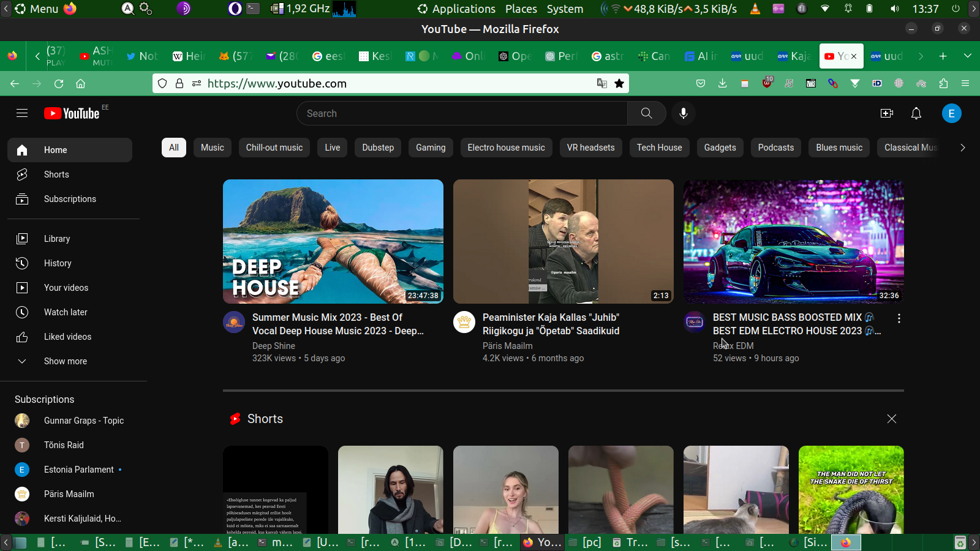Viewport: 980px width, 551px height.
Task: Open the list all tabs dropdown arrow
Action: (x=967, y=56)
